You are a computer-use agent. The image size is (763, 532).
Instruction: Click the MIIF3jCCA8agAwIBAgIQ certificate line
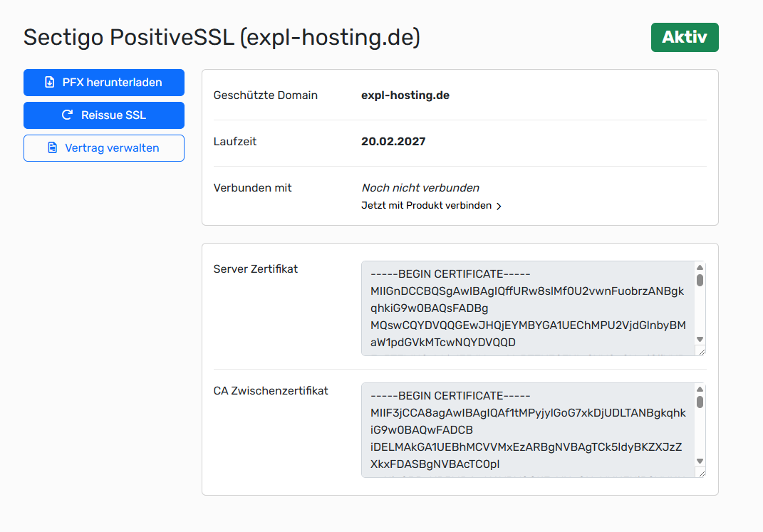[x=528, y=413]
